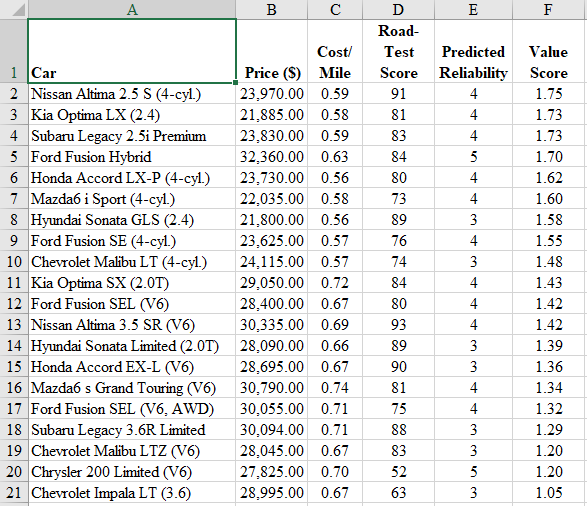Click Road-Test Score value 91

(398, 94)
